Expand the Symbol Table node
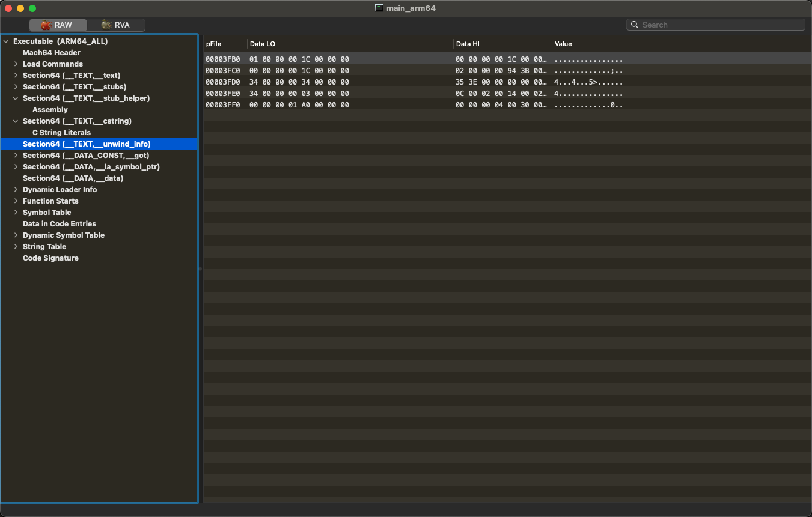The height and width of the screenshot is (517, 812). pyautogui.click(x=16, y=213)
